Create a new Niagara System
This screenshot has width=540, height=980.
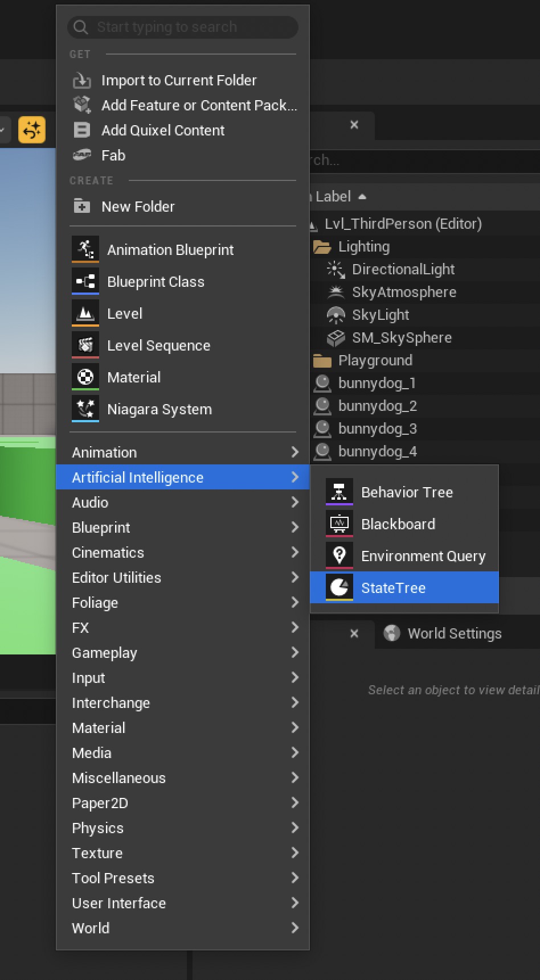coord(159,409)
